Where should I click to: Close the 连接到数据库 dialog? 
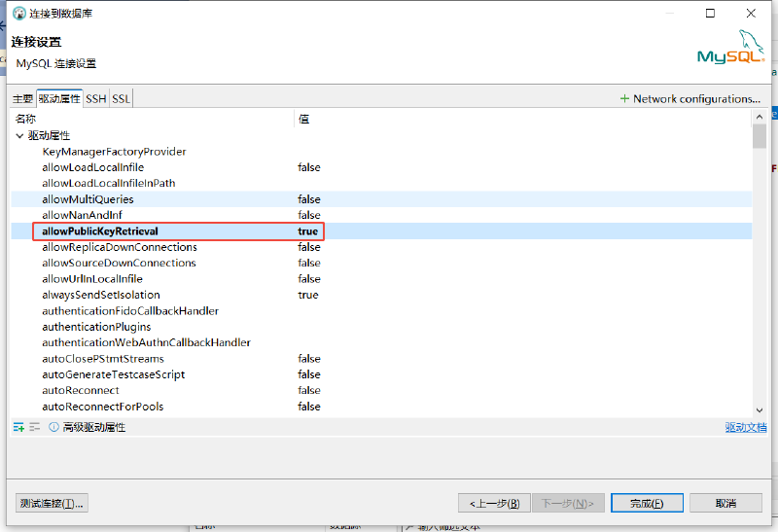(751, 14)
